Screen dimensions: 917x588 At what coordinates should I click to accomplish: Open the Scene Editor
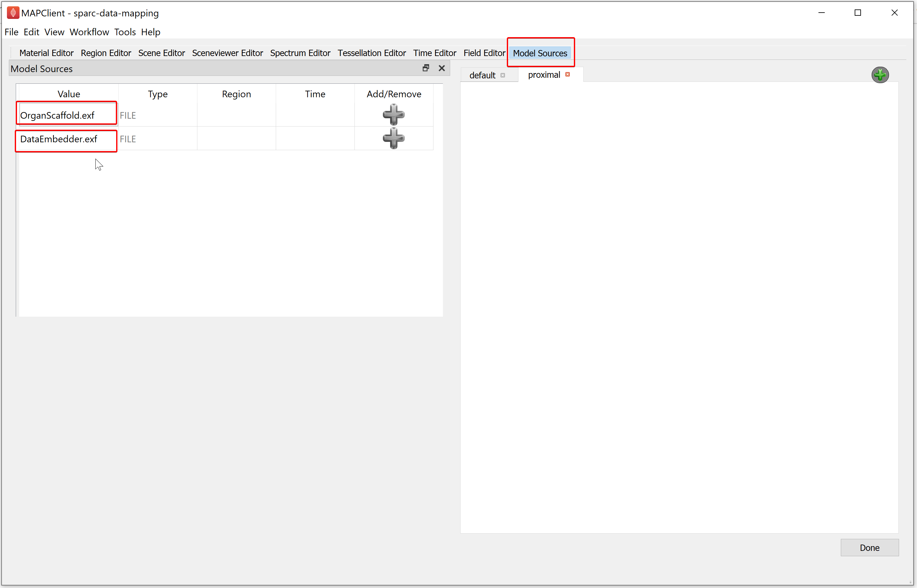pyautogui.click(x=161, y=53)
